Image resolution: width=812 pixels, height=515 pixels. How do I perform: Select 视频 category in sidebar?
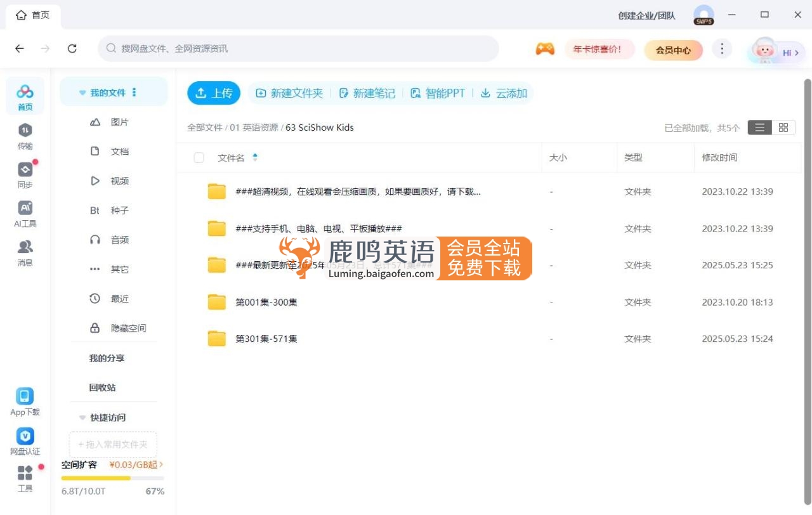tap(119, 181)
